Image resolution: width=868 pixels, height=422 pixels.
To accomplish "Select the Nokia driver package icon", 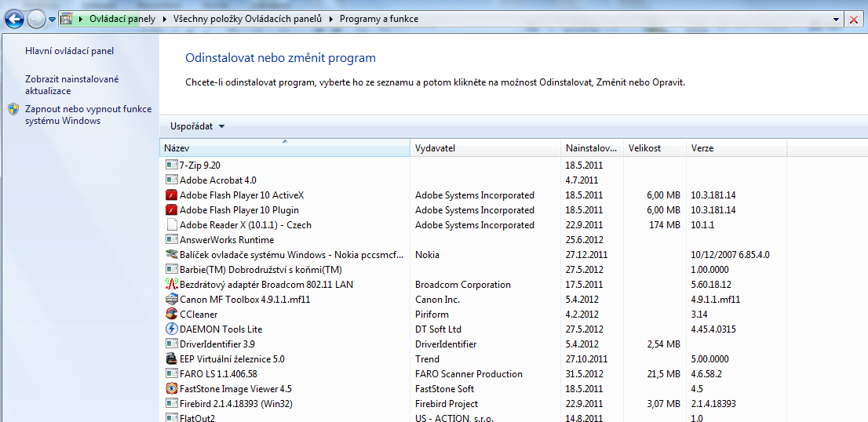I will (172, 254).
